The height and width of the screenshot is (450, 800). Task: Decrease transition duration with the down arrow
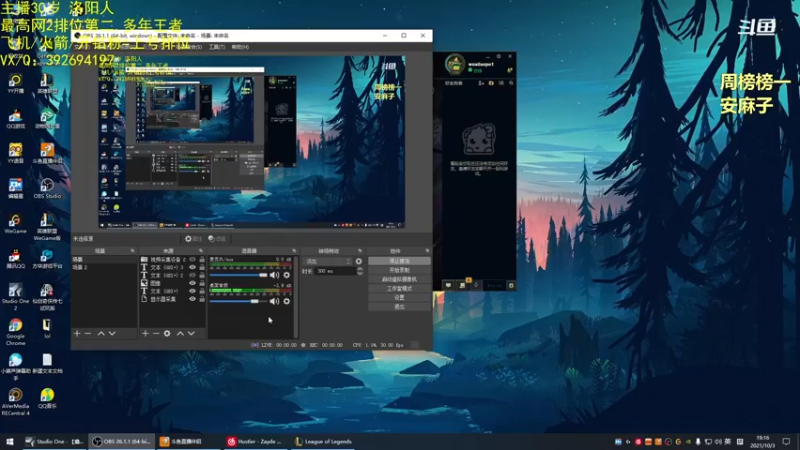[360, 273]
